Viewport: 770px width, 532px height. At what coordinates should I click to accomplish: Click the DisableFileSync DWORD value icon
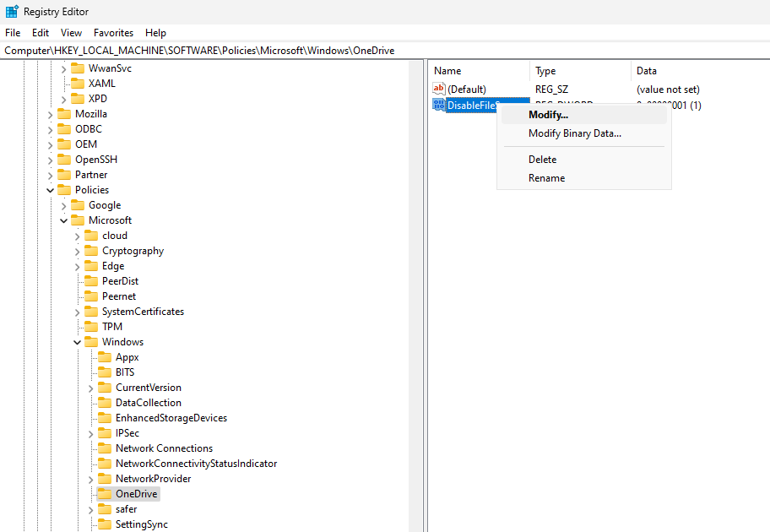tap(438, 105)
